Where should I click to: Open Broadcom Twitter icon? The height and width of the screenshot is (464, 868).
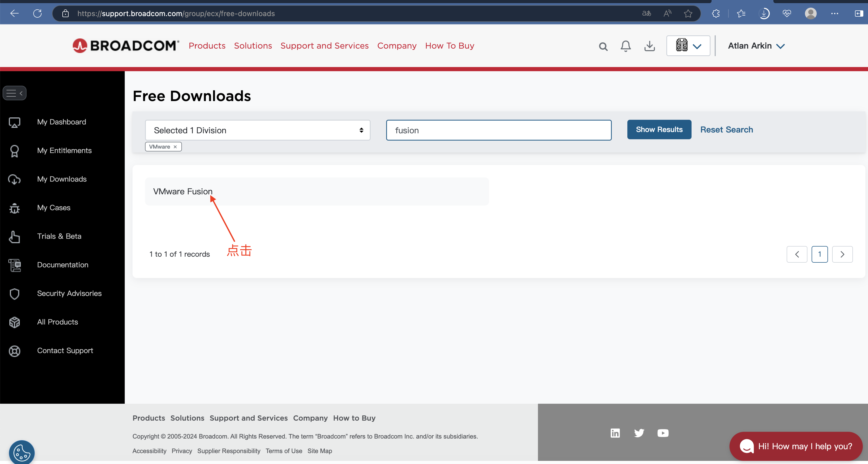[x=639, y=433]
